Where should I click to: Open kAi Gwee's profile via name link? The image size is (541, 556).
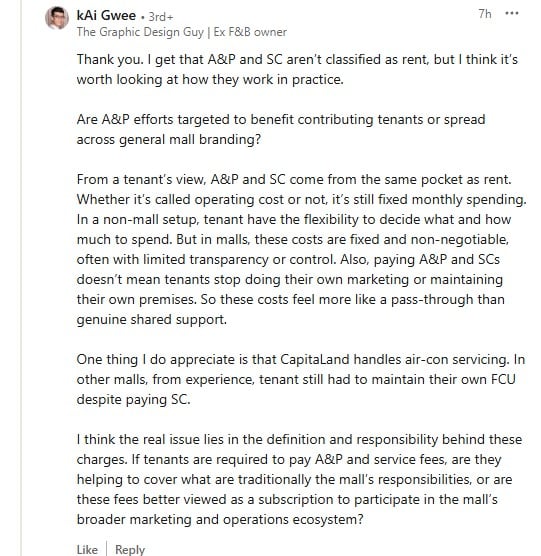point(106,16)
